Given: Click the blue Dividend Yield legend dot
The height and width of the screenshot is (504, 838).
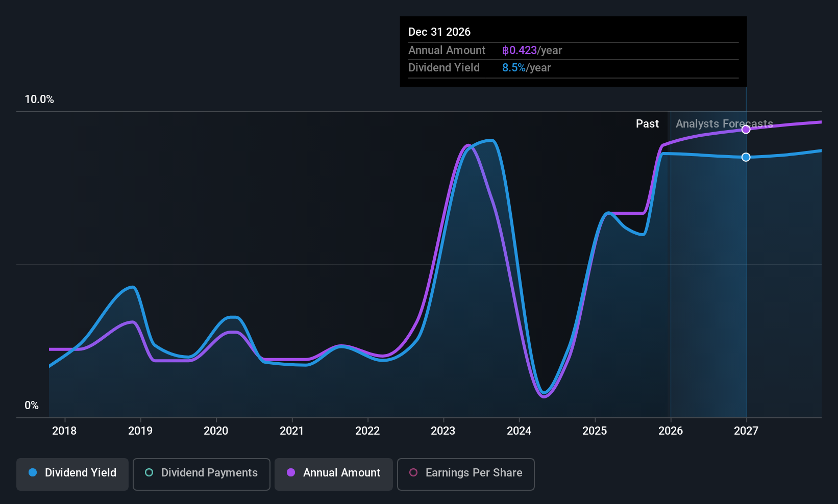Looking at the screenshot, I should [x=33, y=473].
